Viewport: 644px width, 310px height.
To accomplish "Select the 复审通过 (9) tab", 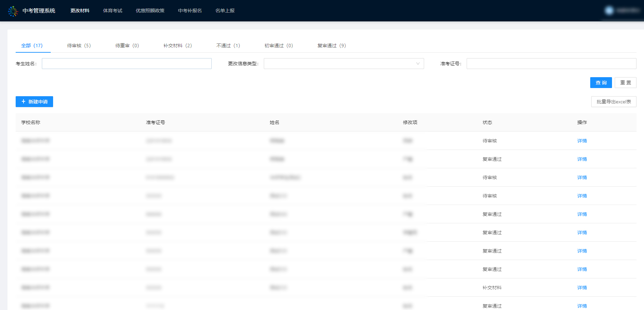I will (331, 46).
